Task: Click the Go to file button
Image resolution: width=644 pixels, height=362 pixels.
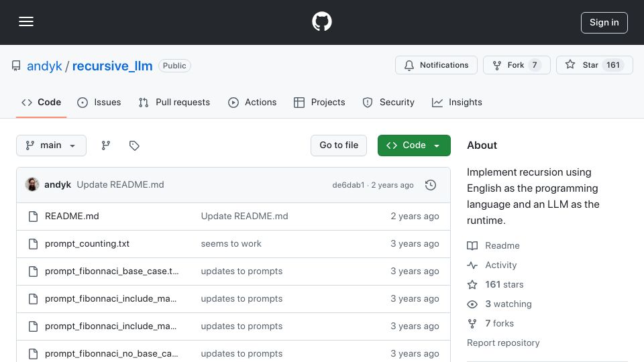Action: click(x=339, y=145)
